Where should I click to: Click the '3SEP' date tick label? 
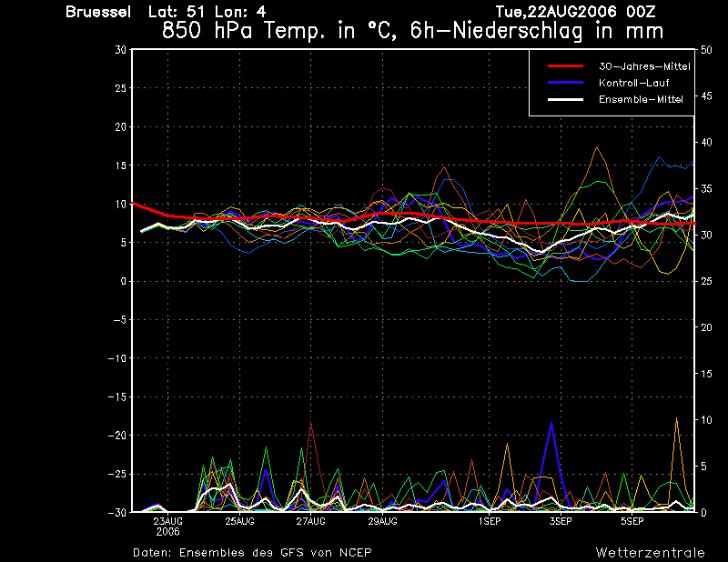coord(561,521)
